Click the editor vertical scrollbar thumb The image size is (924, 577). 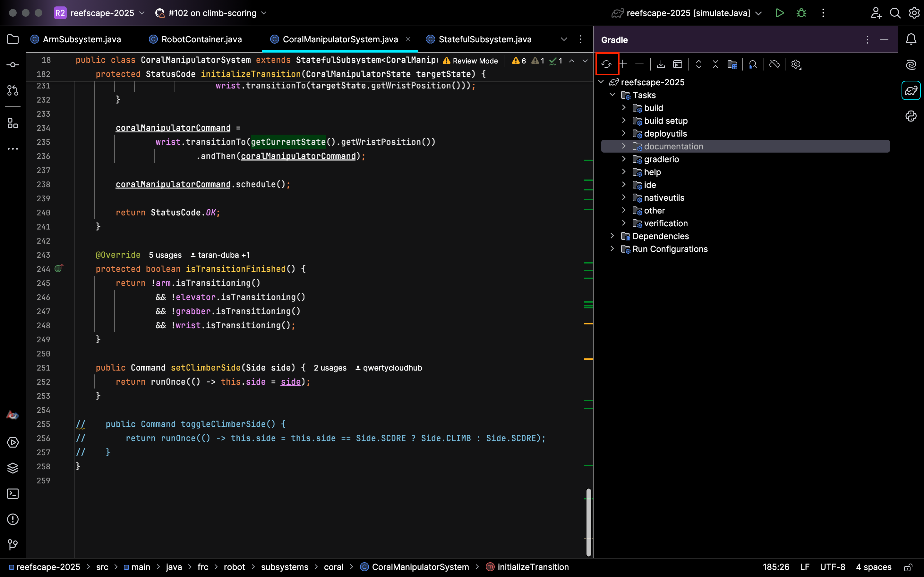pyautogui.click(x=588, y=522)
